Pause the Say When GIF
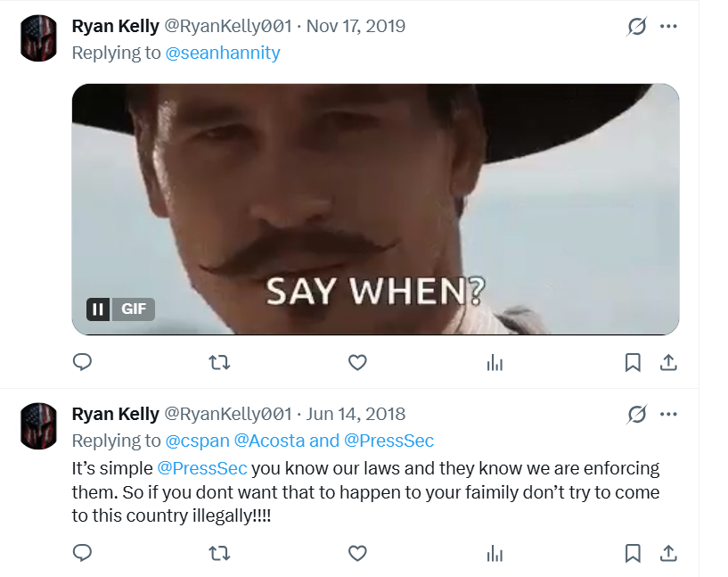Image resolution: width=728 pixels, height=577 pixels. tap(98, 309)
